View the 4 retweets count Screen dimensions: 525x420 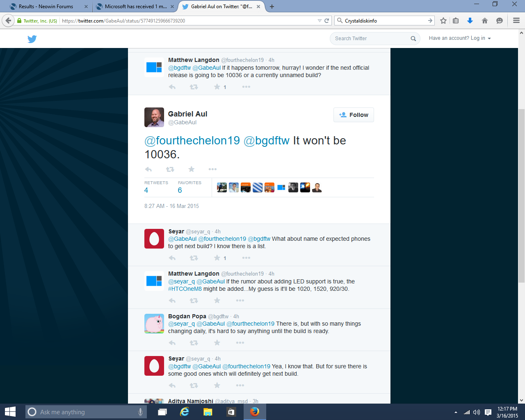coord(146,190)
